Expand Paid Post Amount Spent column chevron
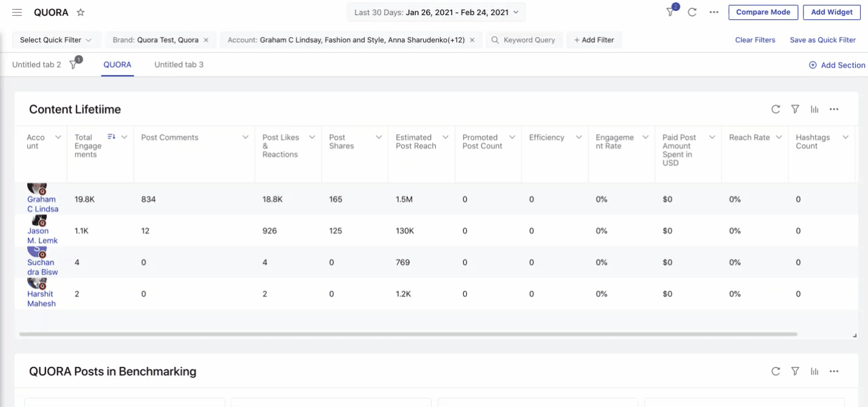The image size is (868, 407). [712, 138]
